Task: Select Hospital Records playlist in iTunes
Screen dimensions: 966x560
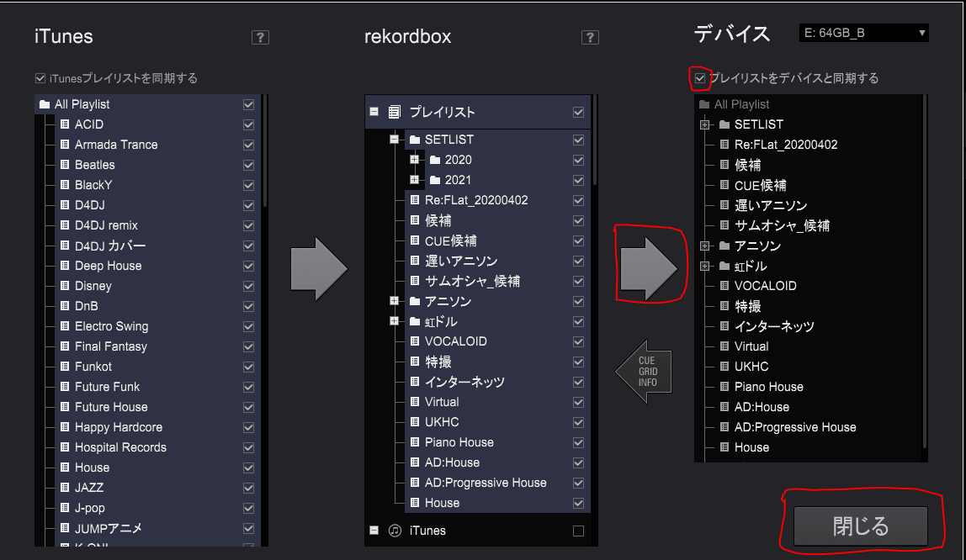Action: tap(121, 447)
